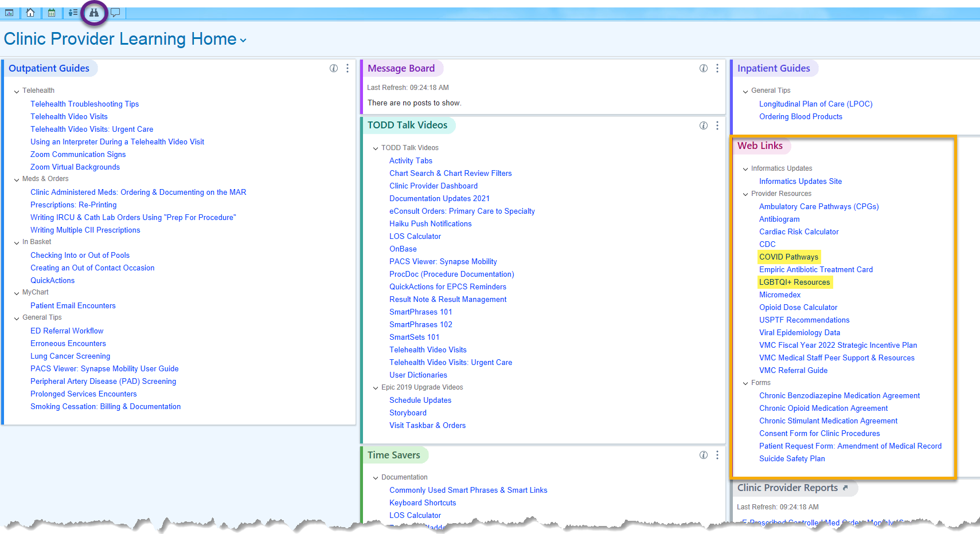Show info for the Message Board panel
The width and height of the screenshot is (980, 534).
tap(704, 68)
